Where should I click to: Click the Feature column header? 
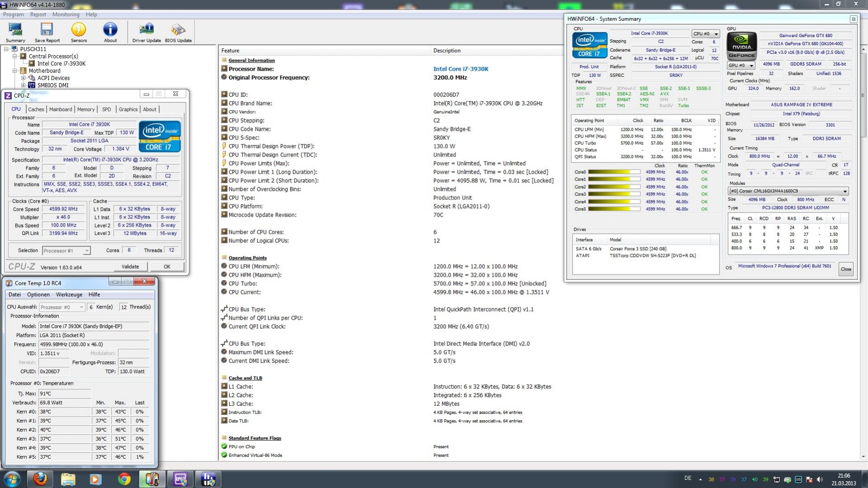click(x=325, y=51)
